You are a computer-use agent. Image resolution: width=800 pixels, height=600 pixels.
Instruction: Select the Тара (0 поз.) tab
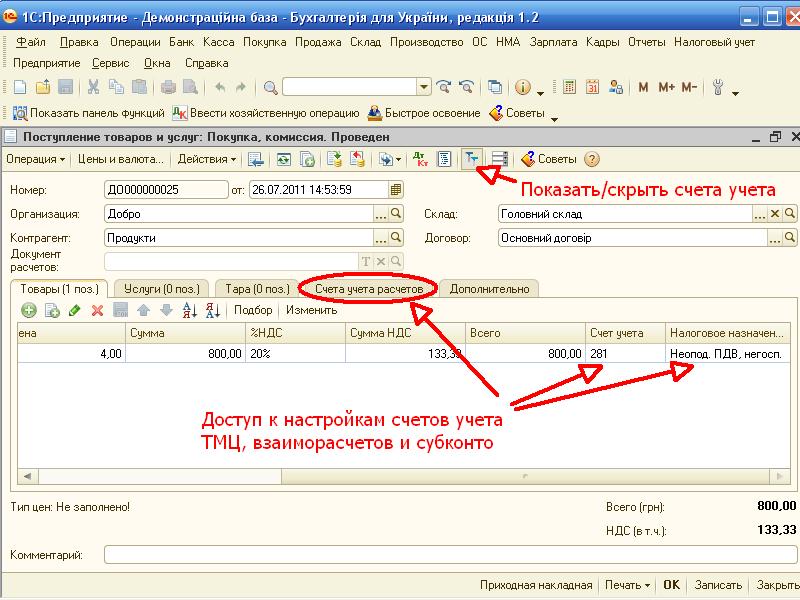[257, 289]
